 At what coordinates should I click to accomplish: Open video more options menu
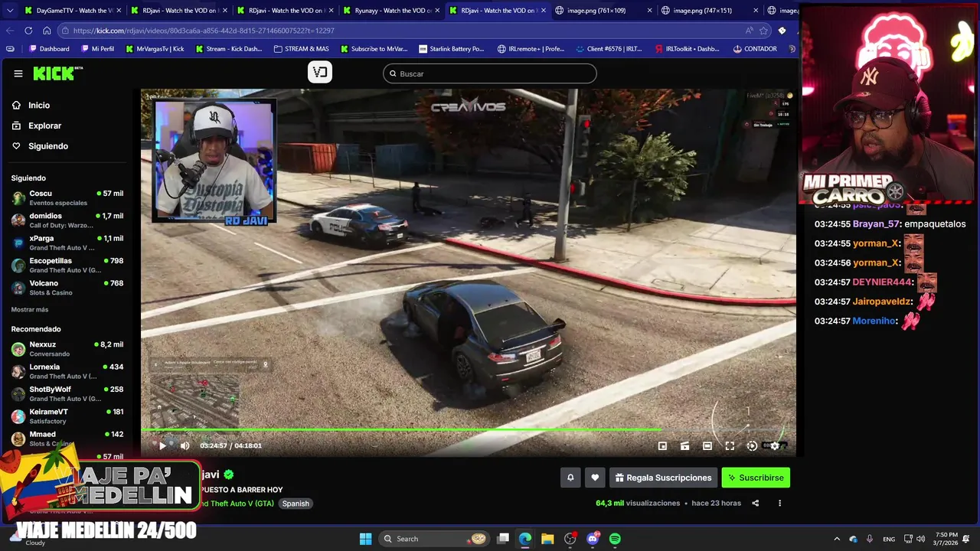(779, 504)
